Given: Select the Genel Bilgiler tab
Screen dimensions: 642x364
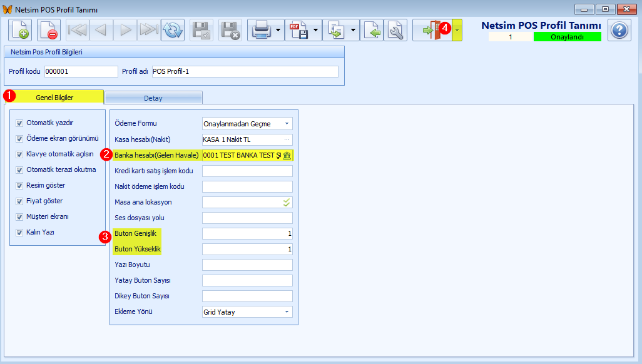Looking at the screenshot, I should point(54,98).
